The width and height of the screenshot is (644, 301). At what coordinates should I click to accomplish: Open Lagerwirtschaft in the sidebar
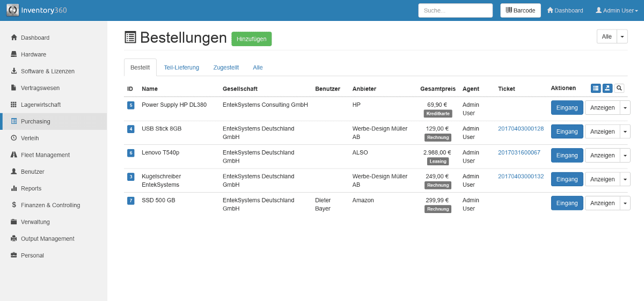coord(40,105)
